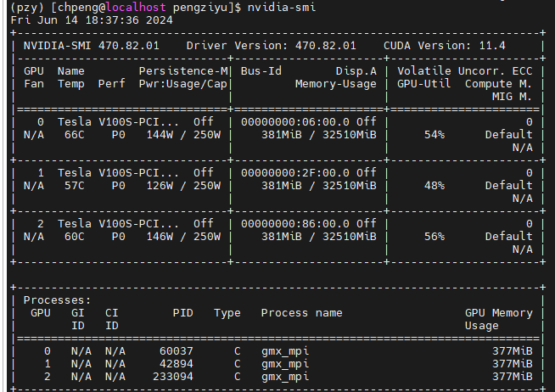Screen dimensions: 555x392
Task: Click bus ID "00000000:06:00.0 Off"
Action: point(309,122)
